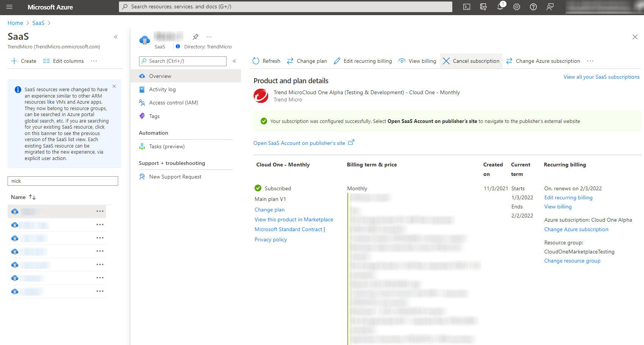This screenshot has width=644, height=345.
Task: Open more options next to pin icon
Action: tap(209, 37)
